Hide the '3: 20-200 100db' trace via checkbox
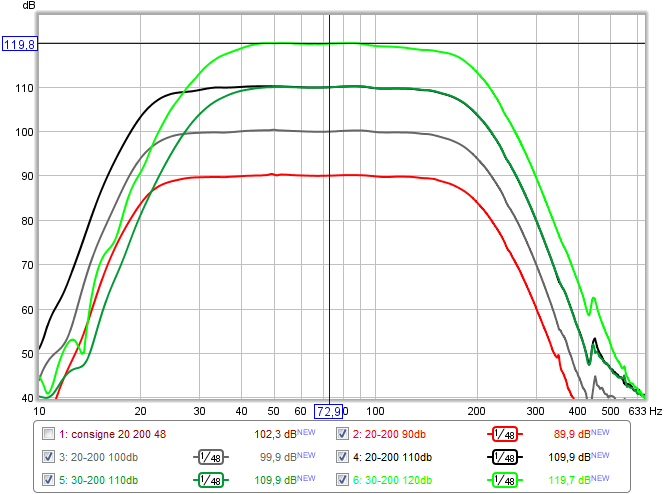The image size is (664, 494). tap(48, 457)
